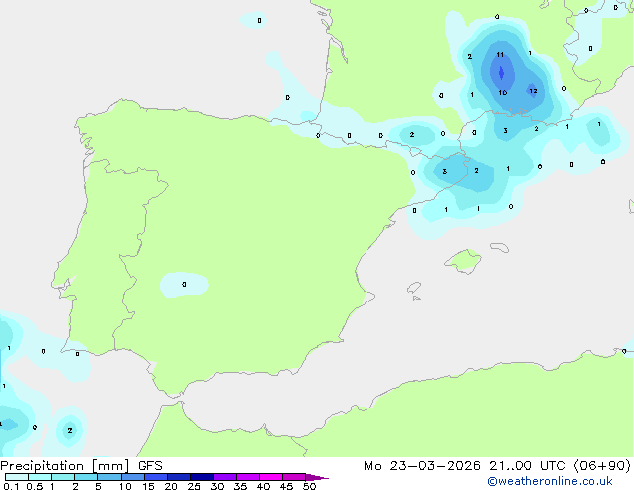Click the dark blue precipitation core over southern France
The width and height of the screenshot is (634, 490).
pos(501,73)
